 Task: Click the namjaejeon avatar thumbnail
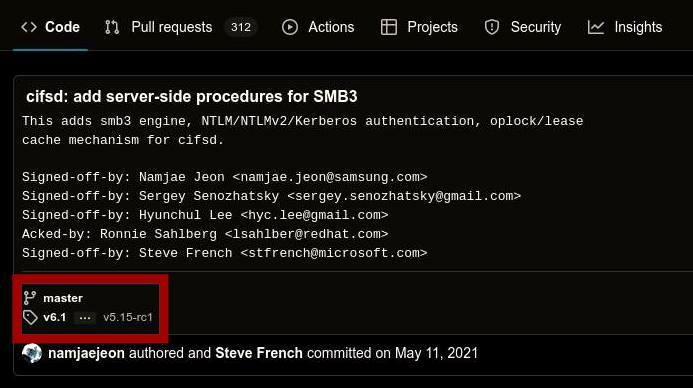click(x=32, y=353)
